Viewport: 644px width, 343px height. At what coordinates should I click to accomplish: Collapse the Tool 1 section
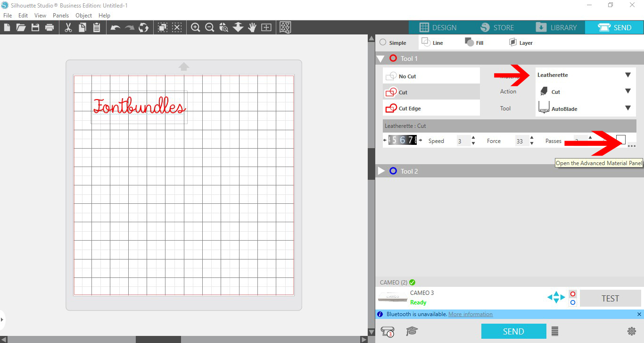[x=381, y=59]
